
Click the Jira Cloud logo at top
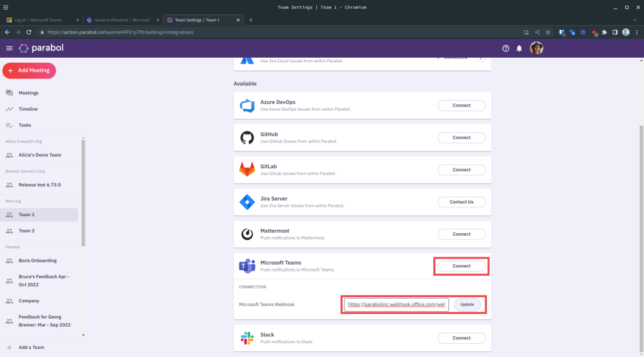[247, 60]
